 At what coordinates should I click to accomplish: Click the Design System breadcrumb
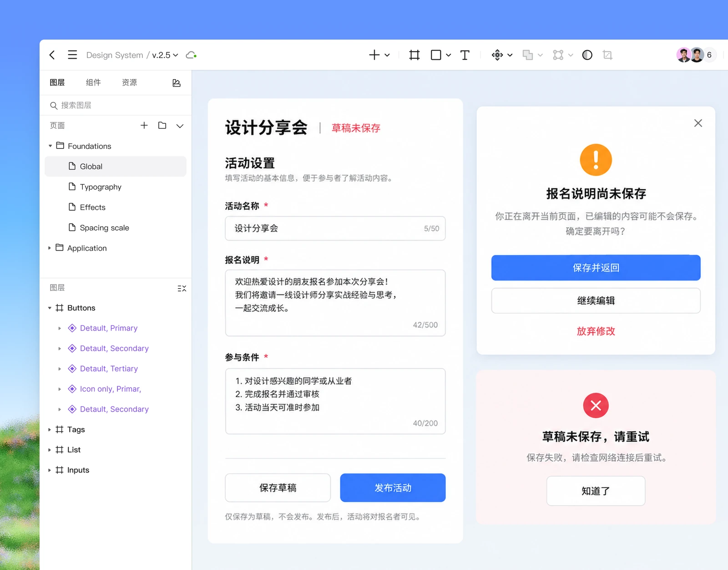click(x=115, y=55)
